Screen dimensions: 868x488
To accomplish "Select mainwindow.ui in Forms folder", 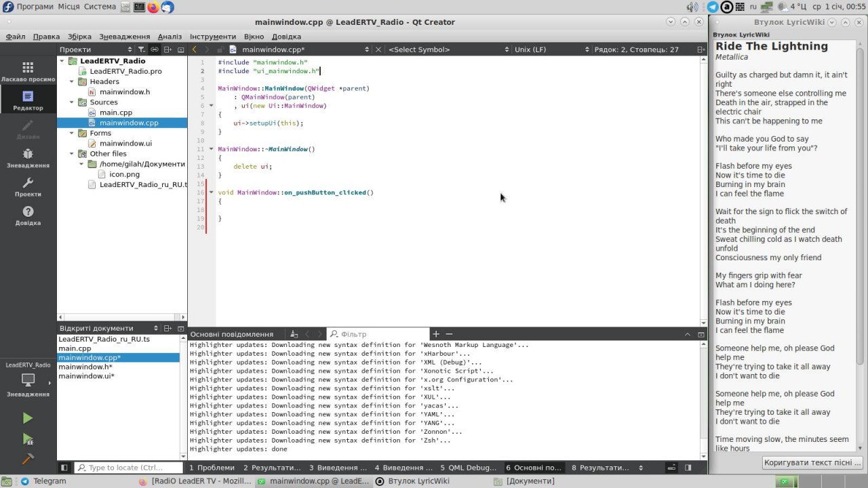I will (125, 143).
